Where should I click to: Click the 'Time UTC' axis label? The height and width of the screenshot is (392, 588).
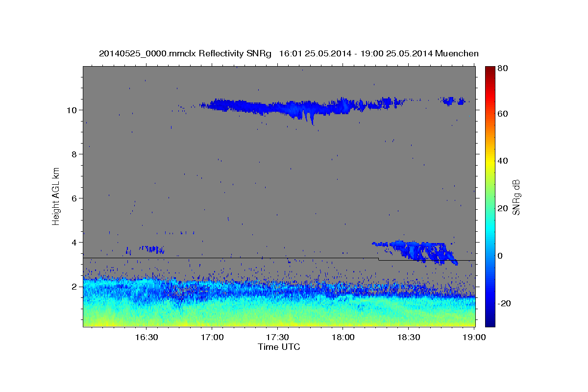tap(279, 347)
